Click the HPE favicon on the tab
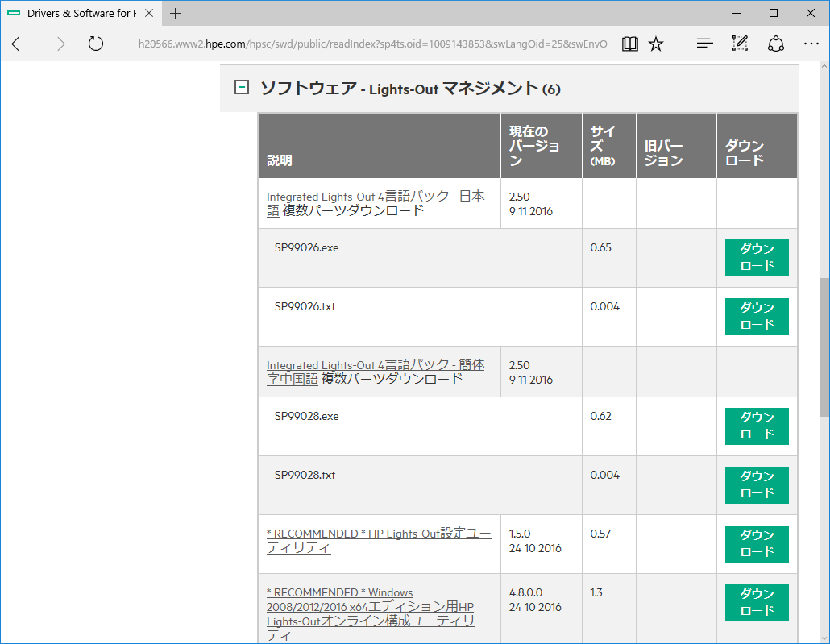The width and height of the screenshot is (830, 644). click(x=14, y=13)
